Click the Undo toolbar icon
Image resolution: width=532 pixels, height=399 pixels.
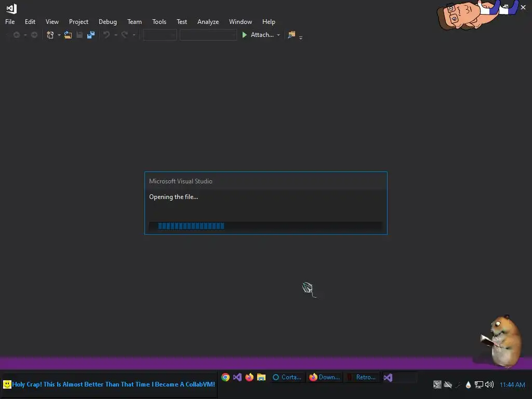point(107,35)
